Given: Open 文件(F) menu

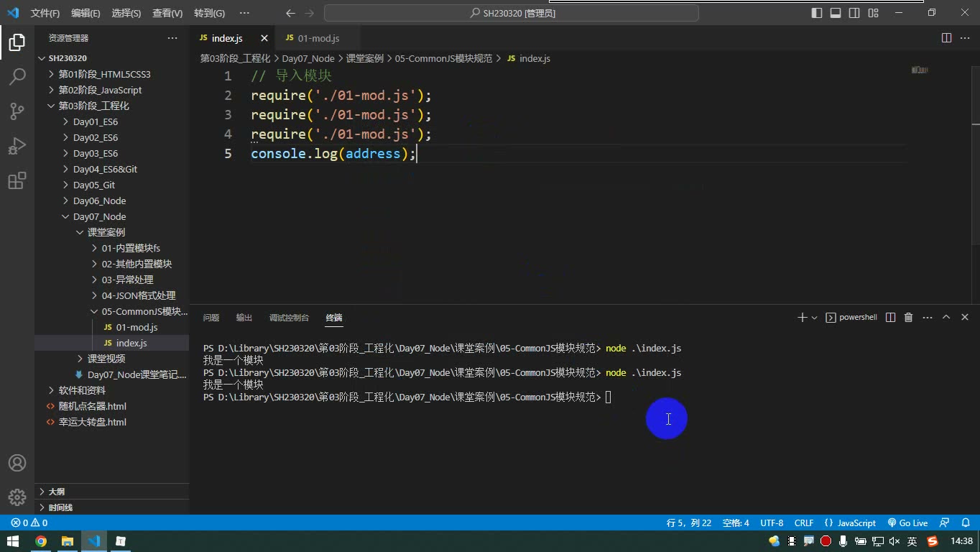Looking at the screenshot, I should tap(45, 13).
